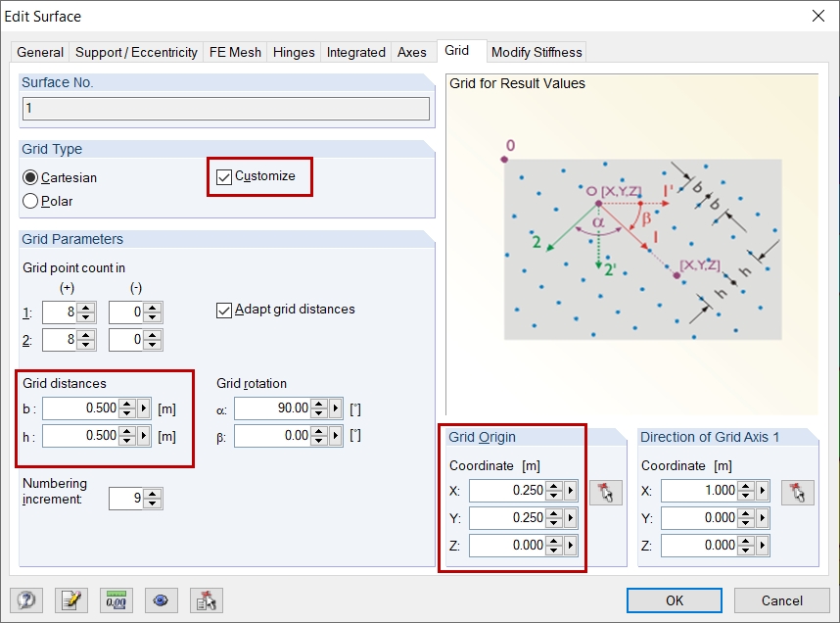Expand alpha rotation options arrow
The height and width of the screenshot is (623, 840).
pyautogui.click(x=336, y=408)
